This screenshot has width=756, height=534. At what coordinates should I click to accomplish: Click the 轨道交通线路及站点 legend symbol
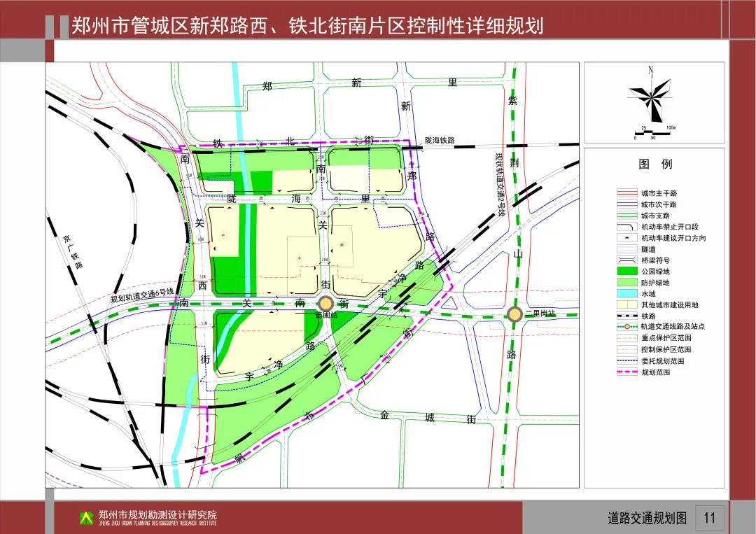[627, 327]
